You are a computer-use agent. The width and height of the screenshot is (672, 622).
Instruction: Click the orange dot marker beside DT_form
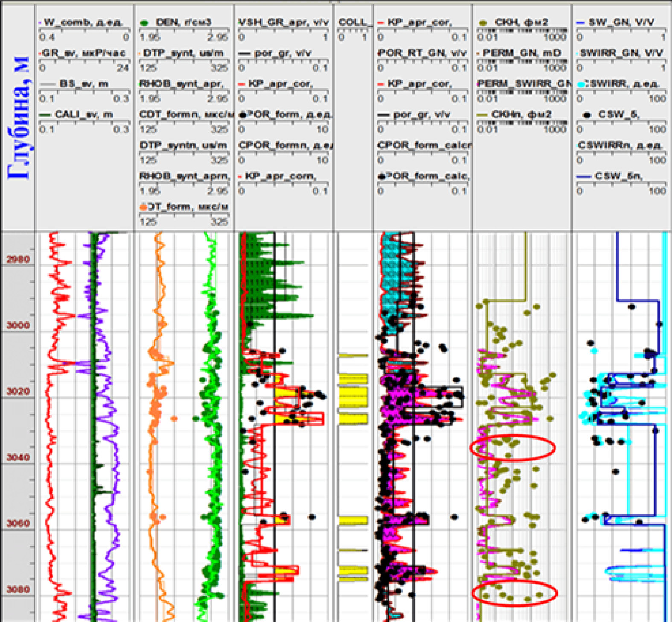pyautogui.click(x=143, y=207)
